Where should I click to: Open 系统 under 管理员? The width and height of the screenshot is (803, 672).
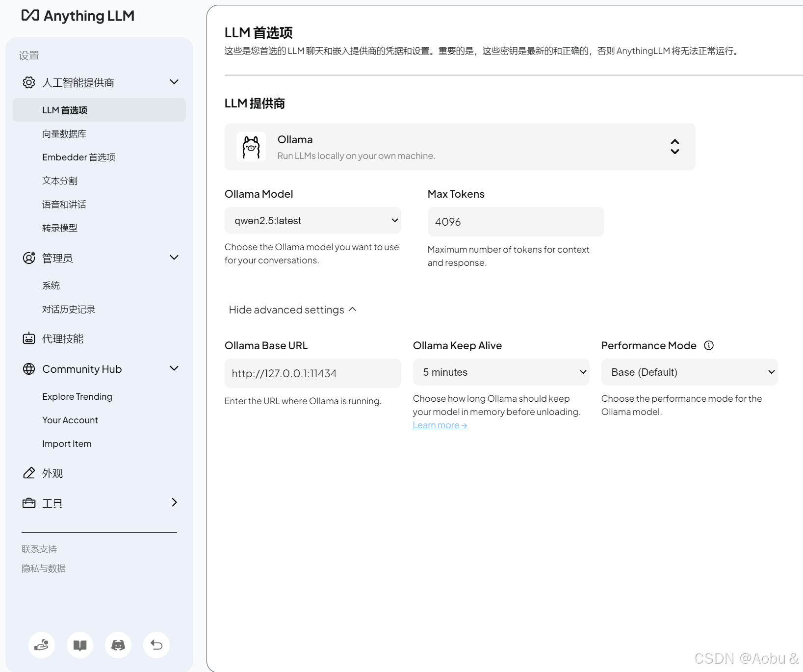51,285
